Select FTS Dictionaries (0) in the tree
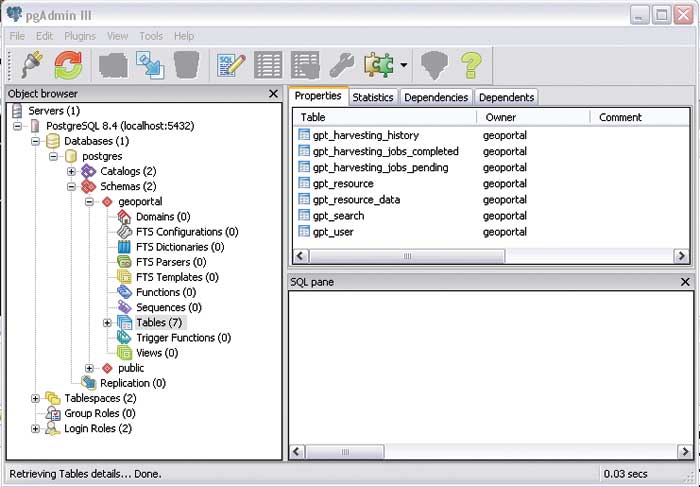 click(x=180, y=247)
